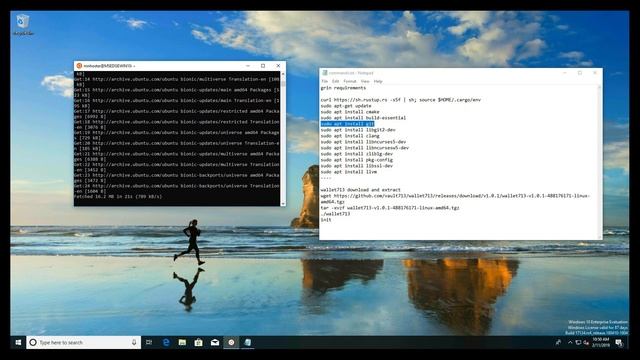
Task: Minimize the Ubuntu terminal window
Action: [248, 66]
